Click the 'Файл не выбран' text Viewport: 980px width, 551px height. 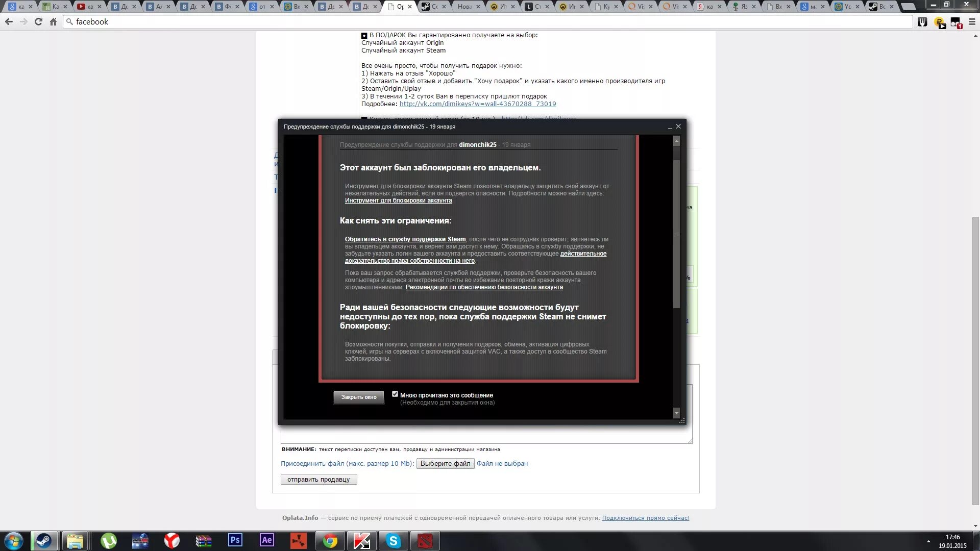coord(502,463)
